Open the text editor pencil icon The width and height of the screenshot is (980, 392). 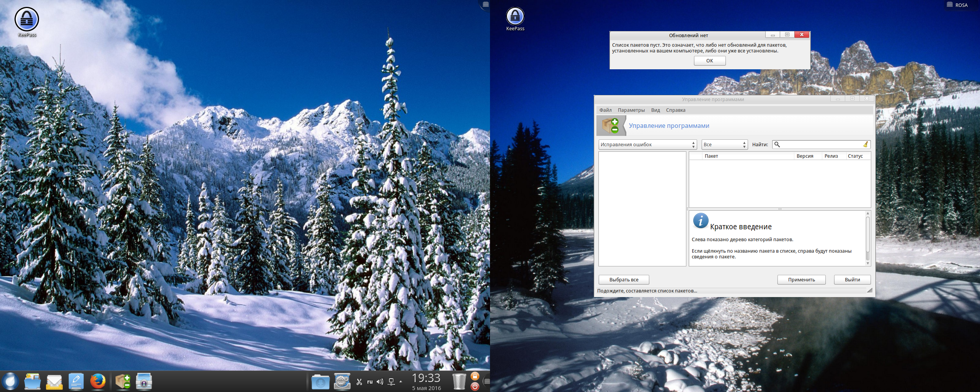click(76, 381)
